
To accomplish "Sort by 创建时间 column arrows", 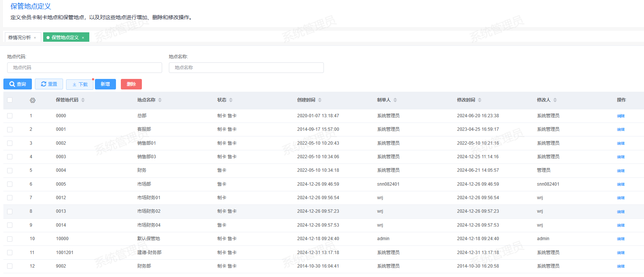I will click(x=320, y=100).
